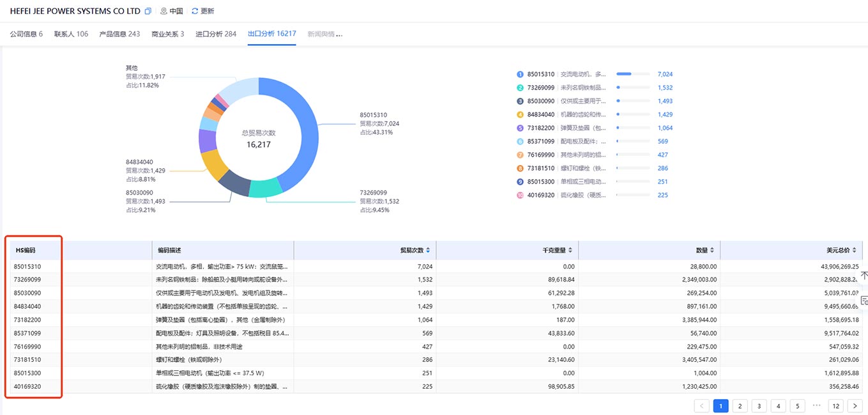Viewport: 868px width, 415px height.
Task: Switch to 产品信息 243 tab
Action: point(120,34)
